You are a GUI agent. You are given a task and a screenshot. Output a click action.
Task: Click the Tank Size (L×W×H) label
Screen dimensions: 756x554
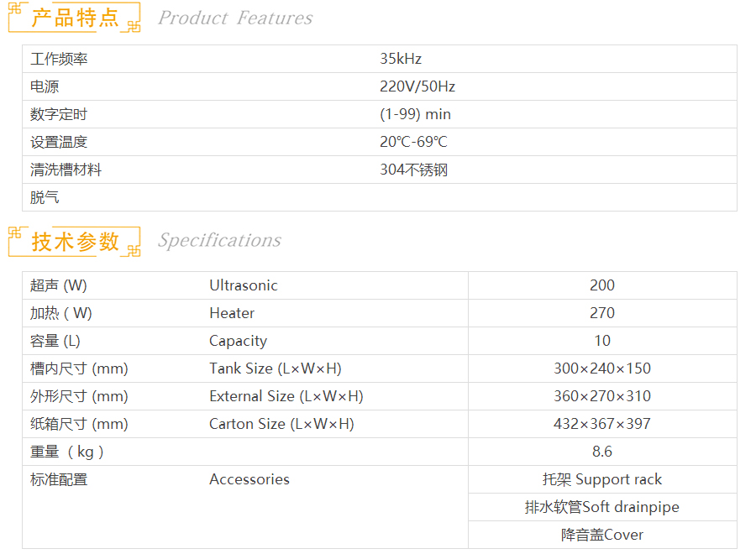(275, 368)
